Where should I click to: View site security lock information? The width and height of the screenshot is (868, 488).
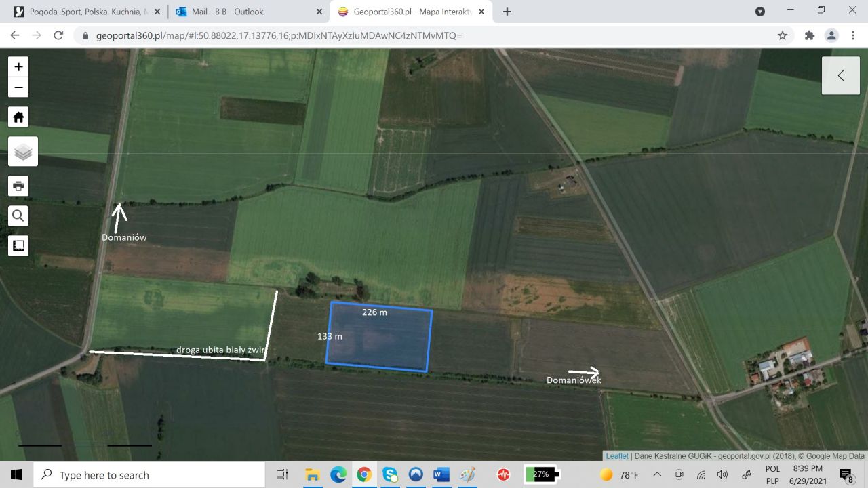coord(85,35)
